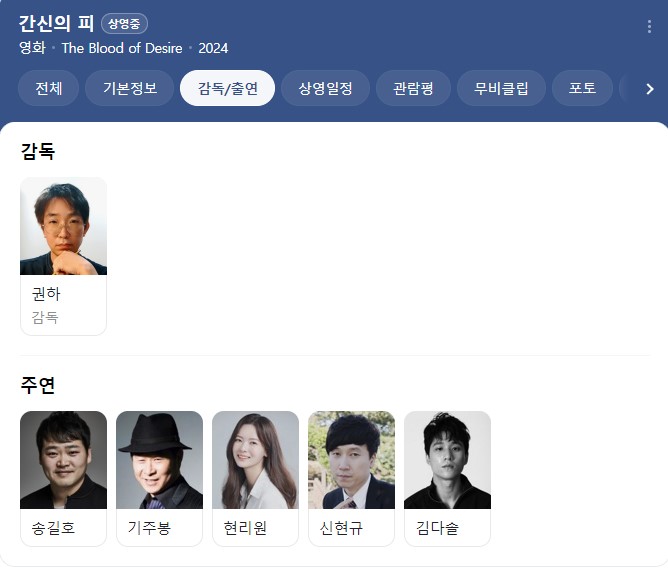Open the 무비클립 tab

tap(501, 88)
